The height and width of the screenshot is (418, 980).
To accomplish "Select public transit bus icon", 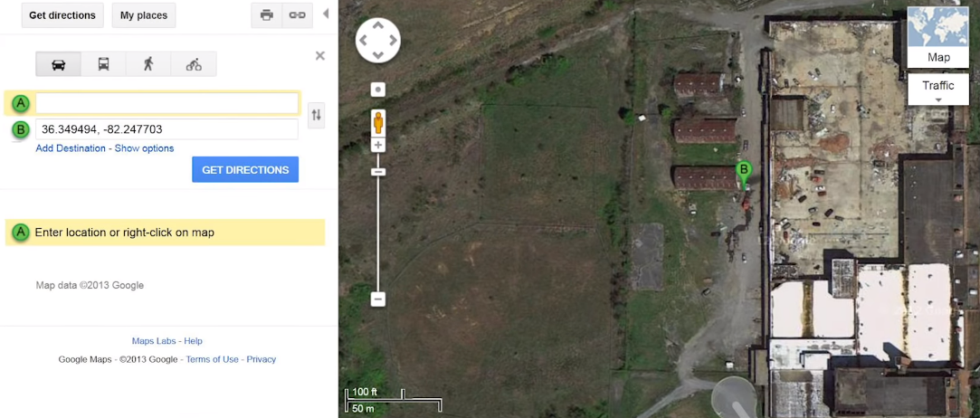I will click(x=104, y=63).
